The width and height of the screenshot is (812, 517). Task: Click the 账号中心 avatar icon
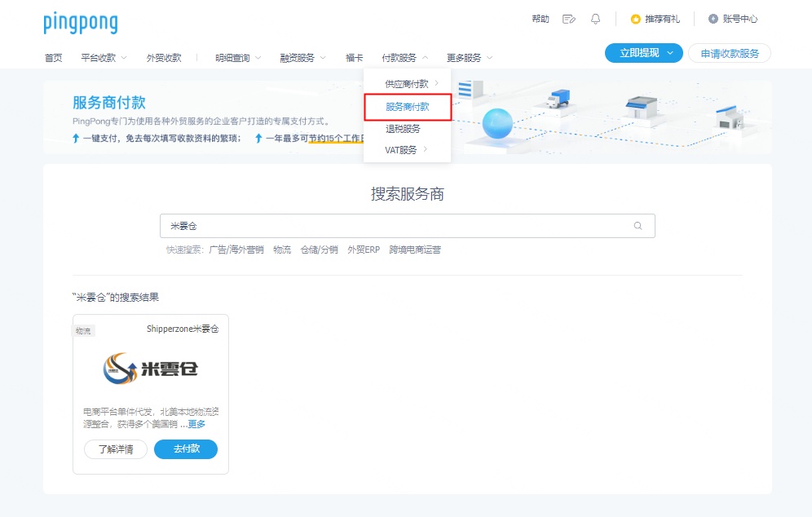tap(713, 19)
